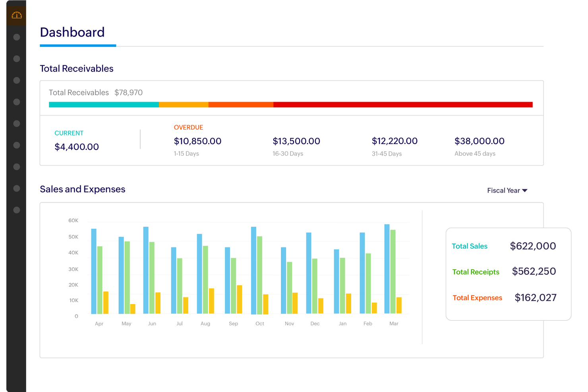Select the bottom-most sidebar icon
Image resolution: width=588 pixels, height=392 pixels.
pyautogui.click(x=16, y=209)
